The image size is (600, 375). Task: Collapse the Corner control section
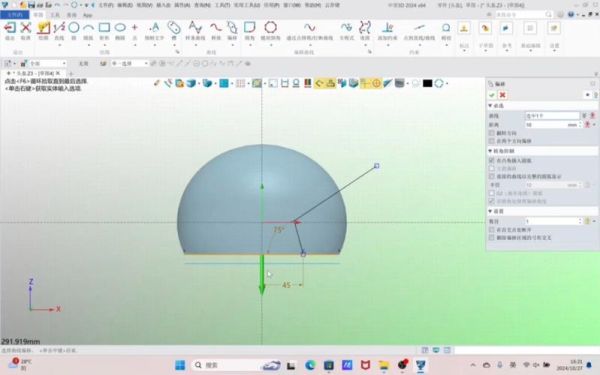click(x=490, y=151)
